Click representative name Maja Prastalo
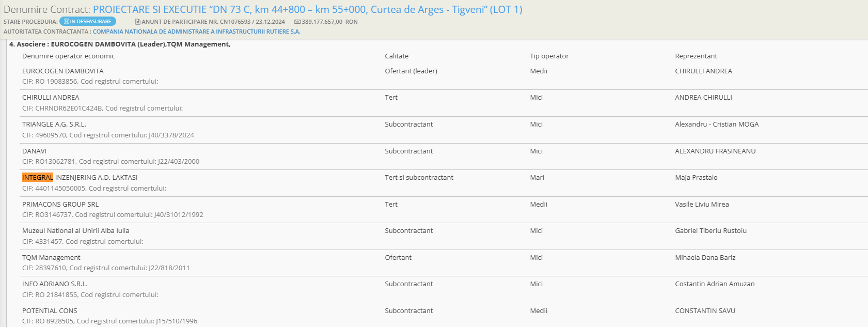868x327 pixels. point(696,178)
